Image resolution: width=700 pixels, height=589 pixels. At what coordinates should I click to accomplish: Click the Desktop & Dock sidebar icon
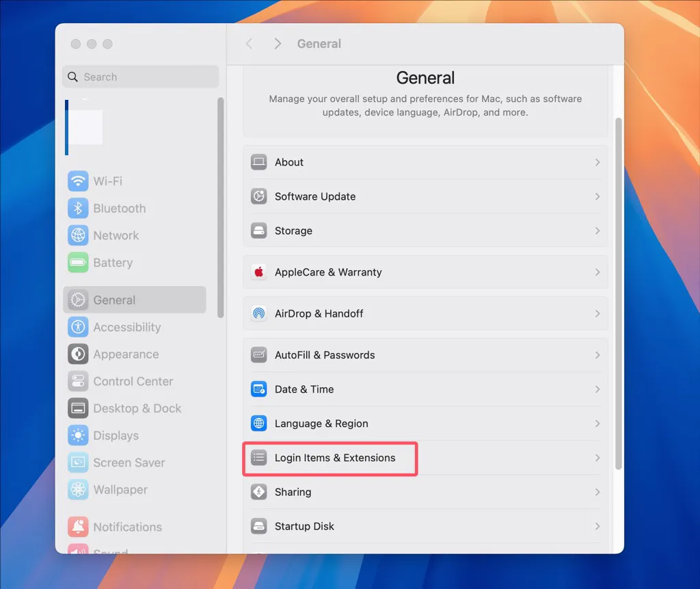78,408
